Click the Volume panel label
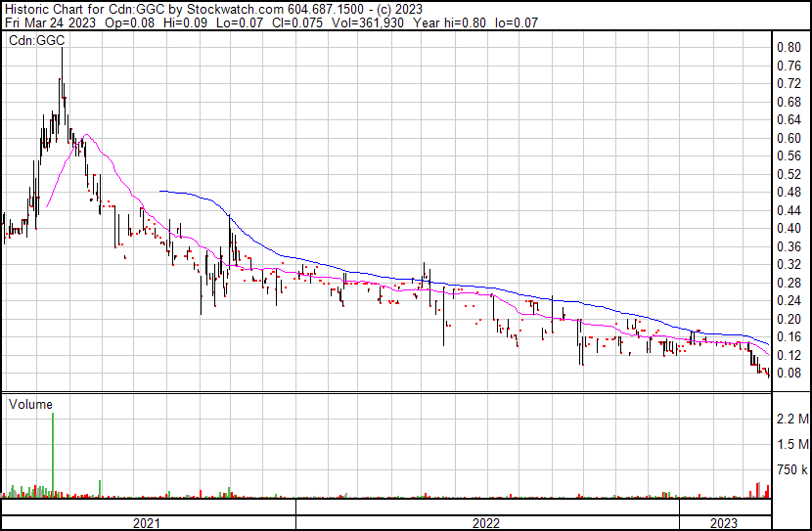The height and width of the screenshot is (531, 812). coord(30,404)
